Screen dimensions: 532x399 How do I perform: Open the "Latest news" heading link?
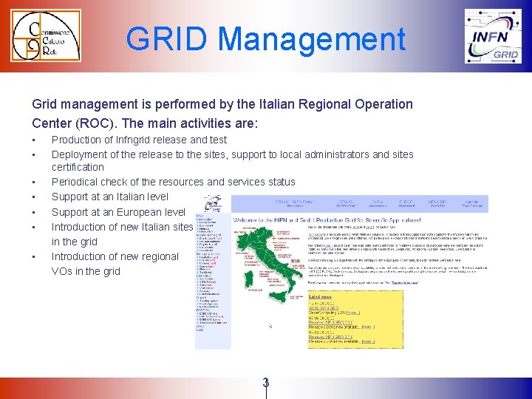320,297
